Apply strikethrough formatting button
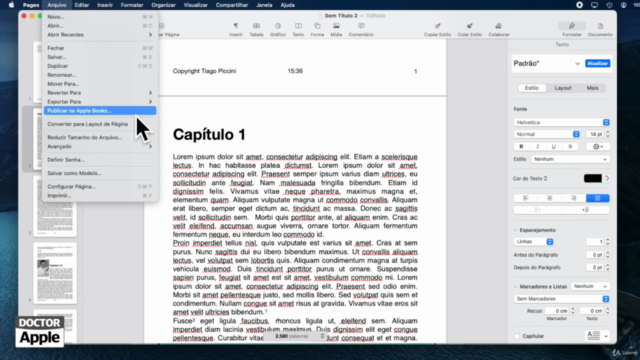The height and width of the screenshot is (360, 640). coord(570,147)
